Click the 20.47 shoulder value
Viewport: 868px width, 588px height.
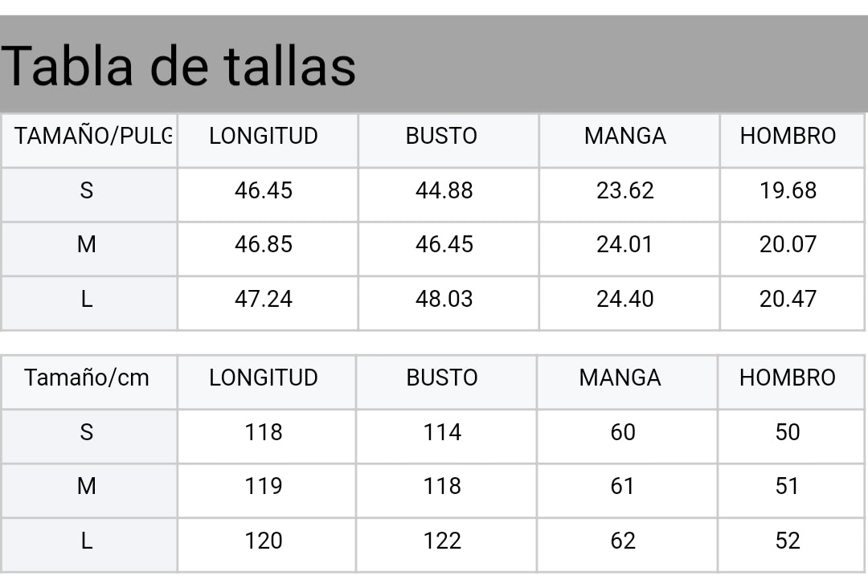coord(788,299)
